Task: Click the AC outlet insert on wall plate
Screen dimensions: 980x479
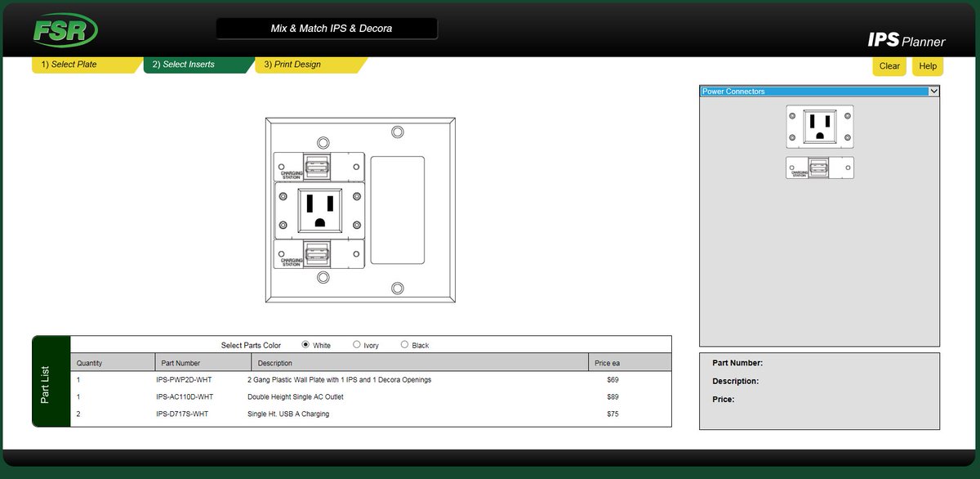Action: (x=318, y=210)
